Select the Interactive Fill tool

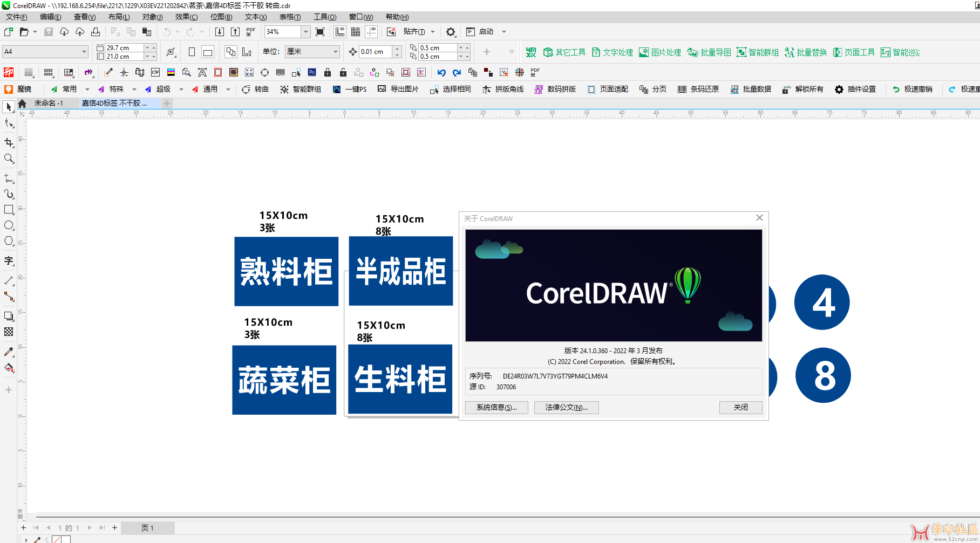(x=9, y=368)
